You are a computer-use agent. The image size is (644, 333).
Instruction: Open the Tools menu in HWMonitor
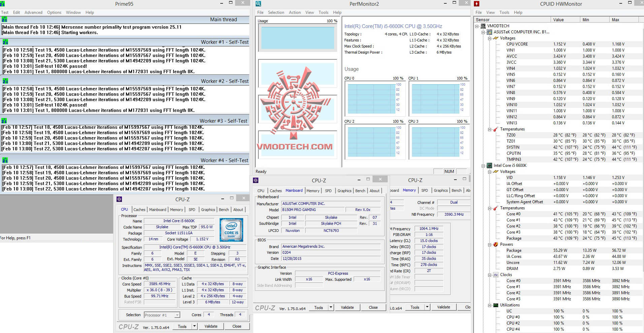(504, 12)
